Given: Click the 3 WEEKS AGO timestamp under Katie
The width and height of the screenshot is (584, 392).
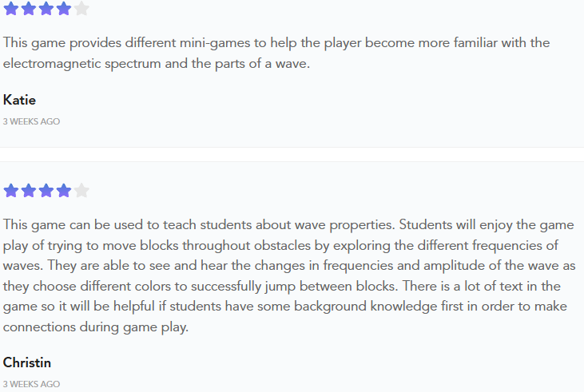Looking at the screenshot, I should (31, 121).
